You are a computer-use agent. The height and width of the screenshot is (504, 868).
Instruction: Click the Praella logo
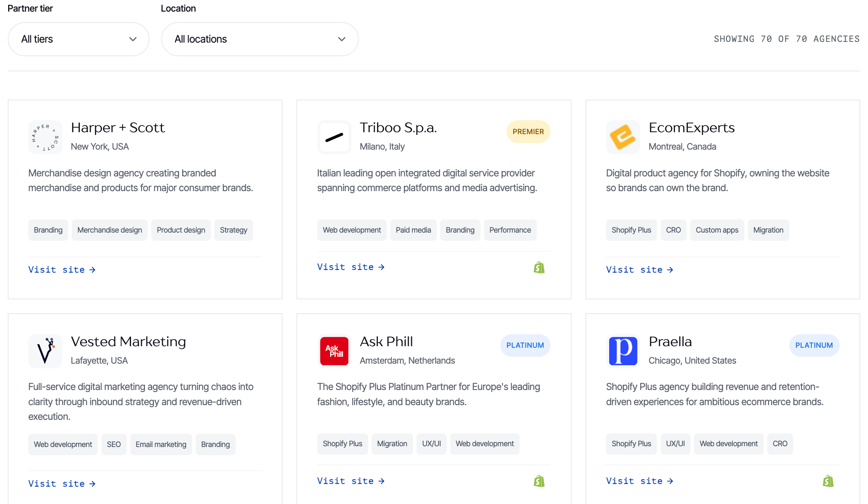tap(623, 351)
